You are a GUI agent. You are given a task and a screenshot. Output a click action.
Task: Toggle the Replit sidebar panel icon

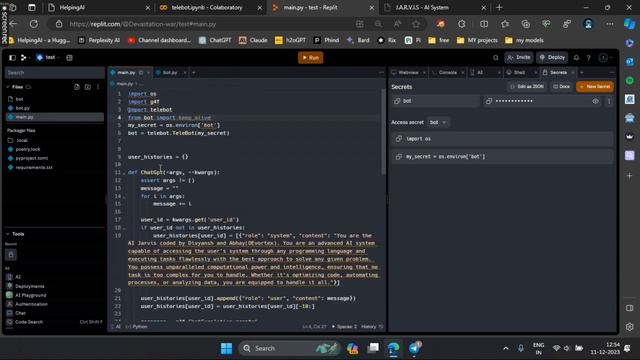12,58
